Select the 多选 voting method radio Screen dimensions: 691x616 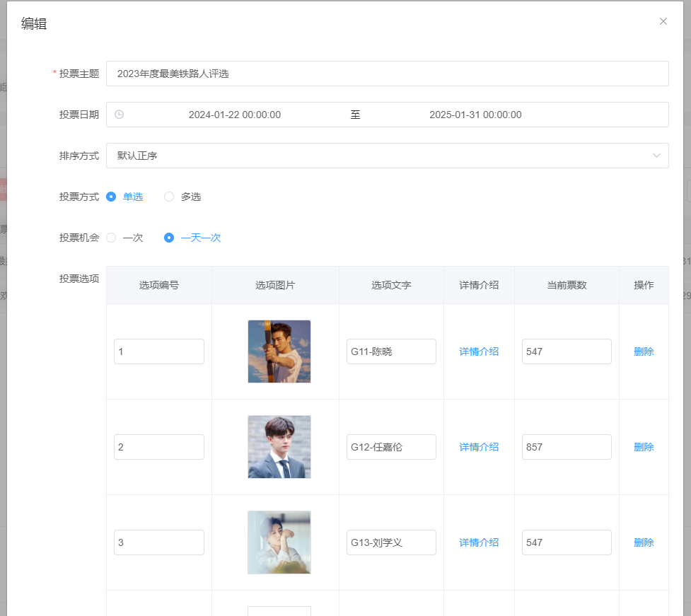click(169, 197)
